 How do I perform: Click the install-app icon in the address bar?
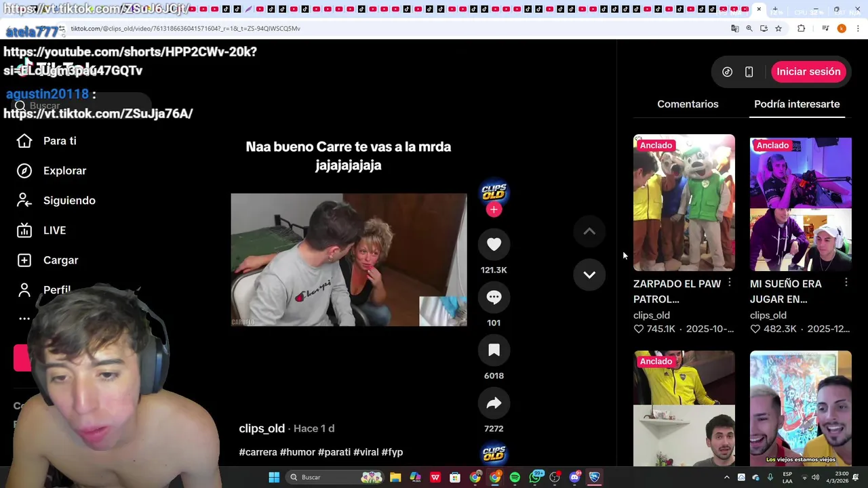(x=764, y=28)
